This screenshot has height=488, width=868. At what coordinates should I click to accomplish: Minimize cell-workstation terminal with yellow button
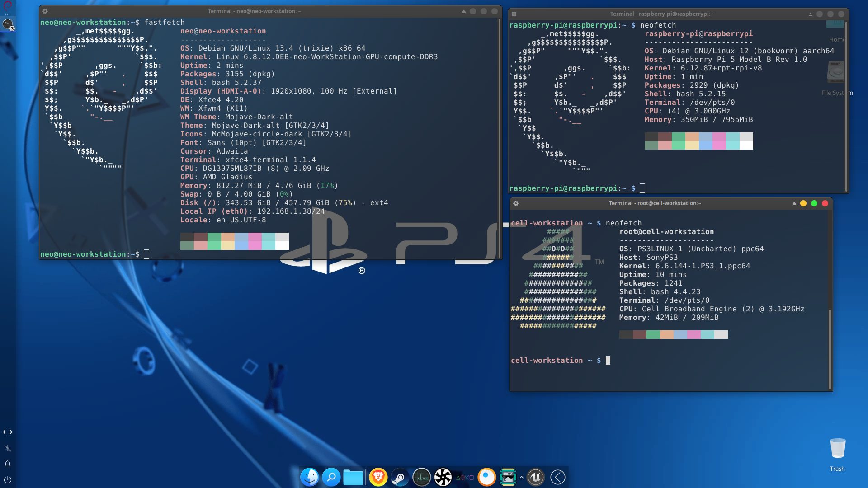pos(803,203)
